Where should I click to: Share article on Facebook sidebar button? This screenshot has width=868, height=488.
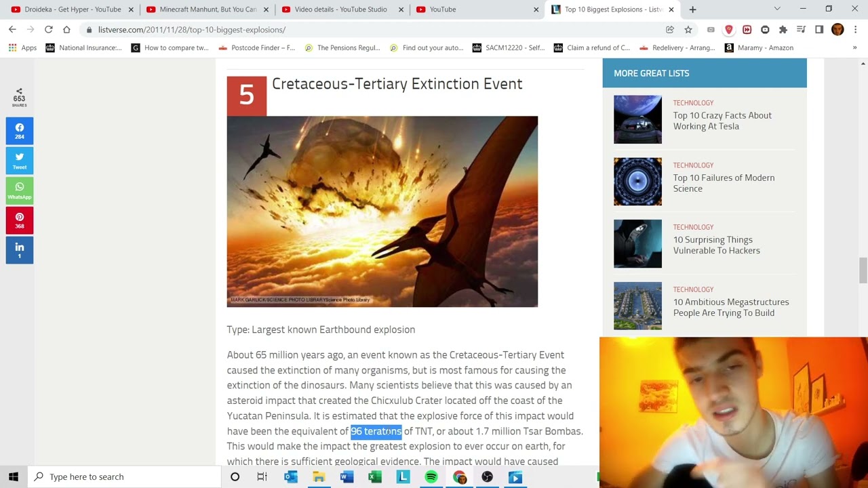tap(20, 131)
